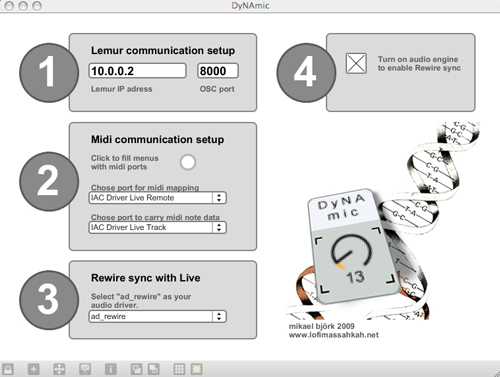Image resolution: width=500 pixels, height=377 pixels.
Task: Click the window close button in title bar
Action: click(x=9, y=6)
